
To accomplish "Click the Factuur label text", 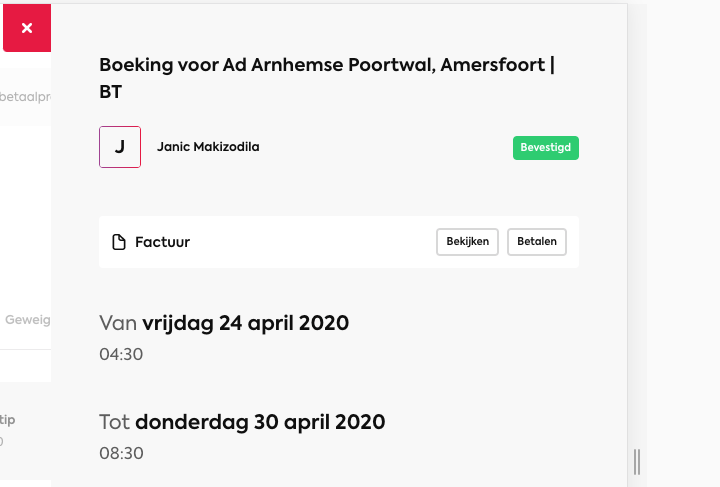I will point(162,242).
